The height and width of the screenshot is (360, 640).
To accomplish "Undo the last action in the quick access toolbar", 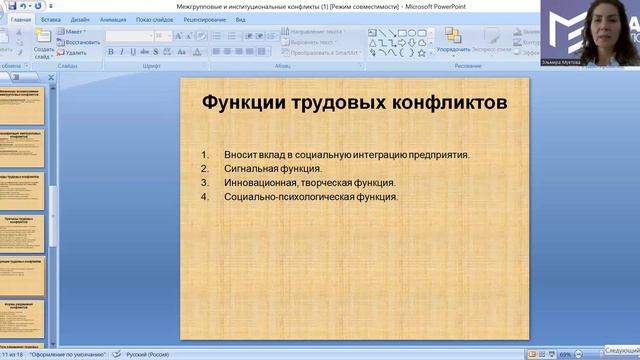I will pyautogui.click(x=23, y=6).
